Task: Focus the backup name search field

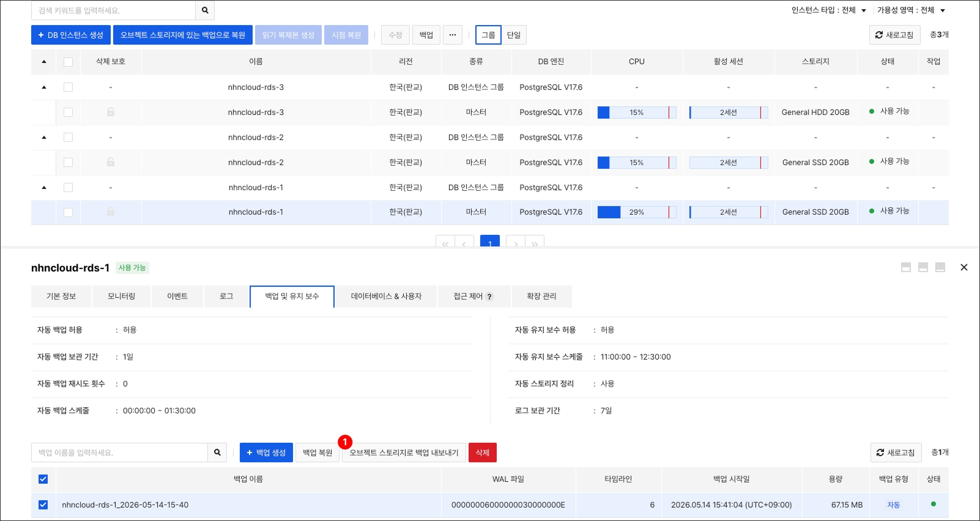Action: tap(119, 453)
